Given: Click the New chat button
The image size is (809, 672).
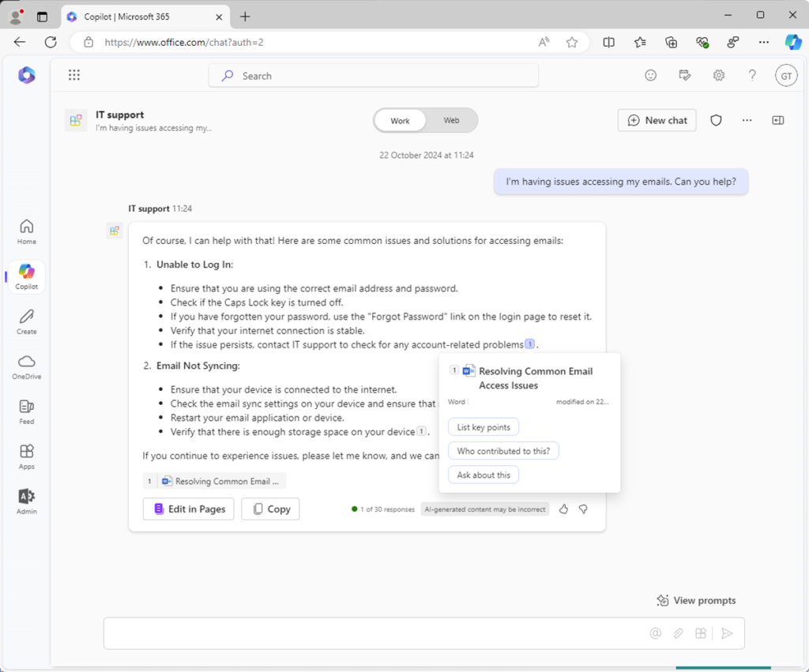Looking at the screenshot, I should [x=657, y=120].
